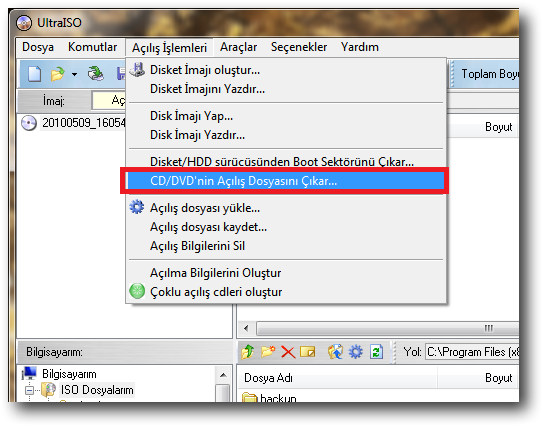Screen dimensions: 543x426
Task: Choose Açılış dosyası yükle entry
Action: [286, 208]
